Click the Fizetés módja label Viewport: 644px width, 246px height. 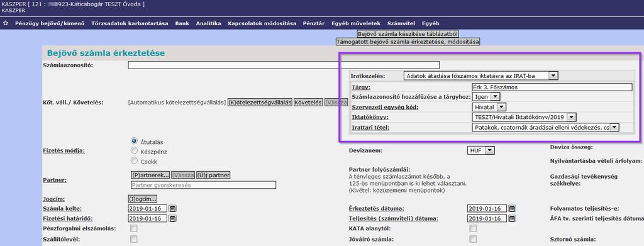point(64,151)
